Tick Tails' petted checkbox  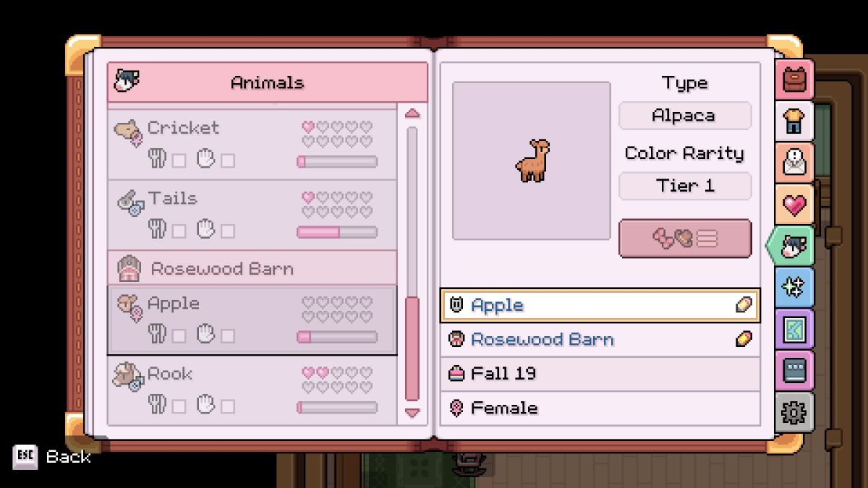[228, 231]
